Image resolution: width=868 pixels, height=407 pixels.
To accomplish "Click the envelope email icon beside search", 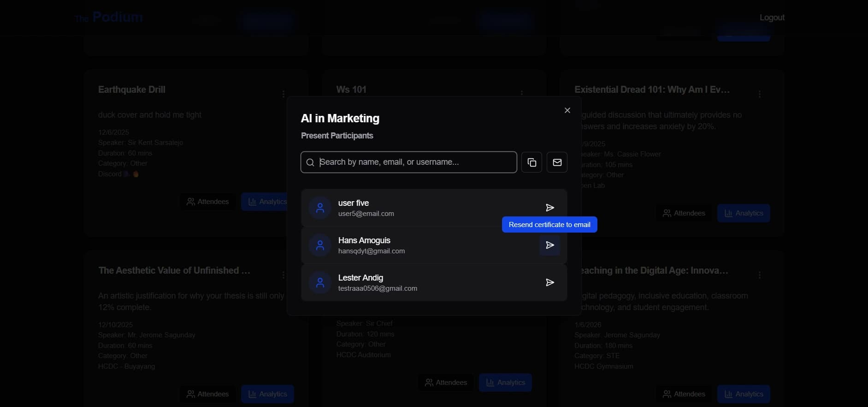I will tap(557, 162).
